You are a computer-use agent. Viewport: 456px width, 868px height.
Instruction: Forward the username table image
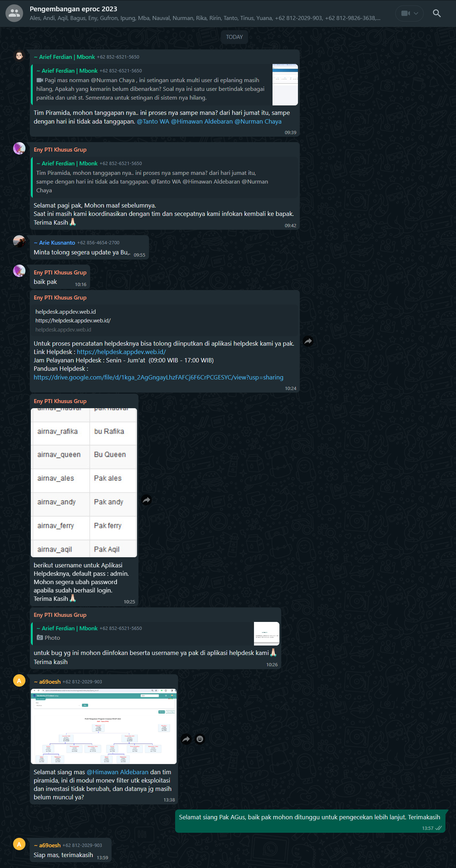146,500
